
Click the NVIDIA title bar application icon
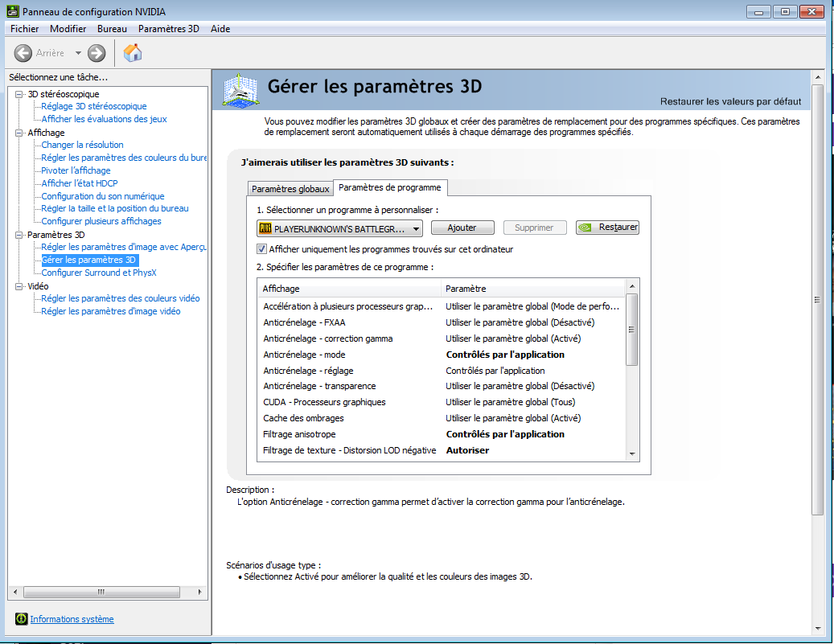[10, 11]
